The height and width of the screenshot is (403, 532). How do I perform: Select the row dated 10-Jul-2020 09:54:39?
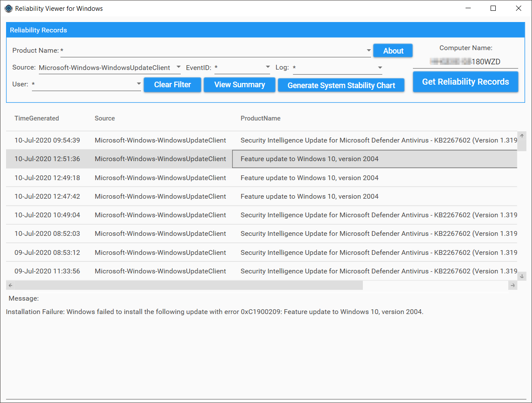coord(261,140)
